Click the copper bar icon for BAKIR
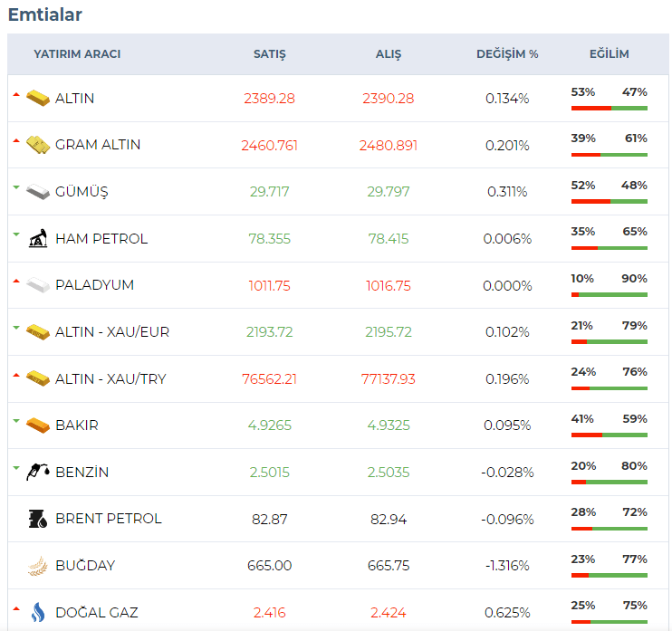 click(x=37, y=425)
